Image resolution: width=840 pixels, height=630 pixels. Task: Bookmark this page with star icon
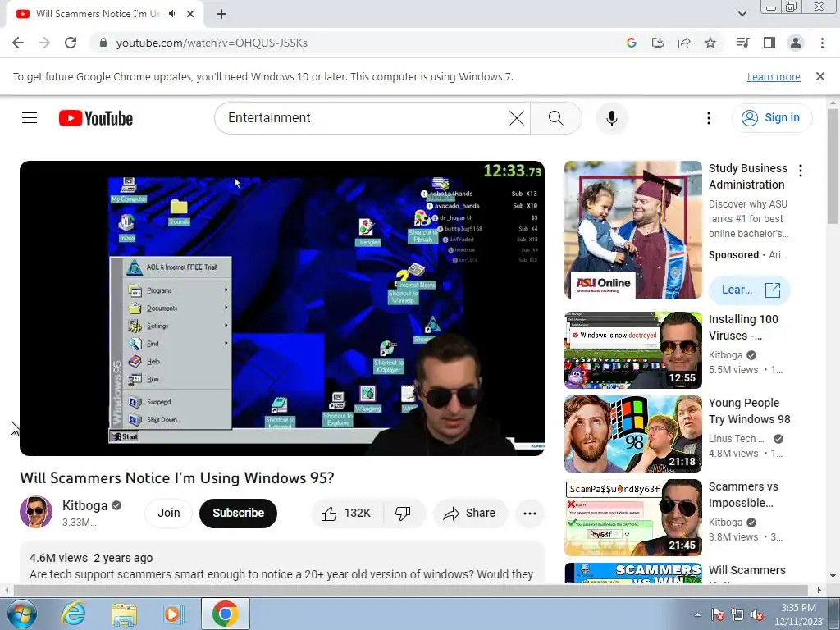(x=710, y=43)
